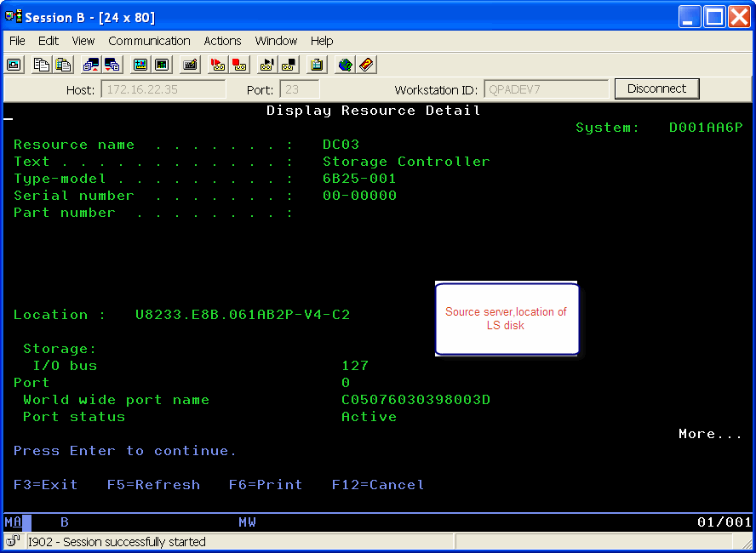Click the black Play Macro icon

tap(267, 65)
